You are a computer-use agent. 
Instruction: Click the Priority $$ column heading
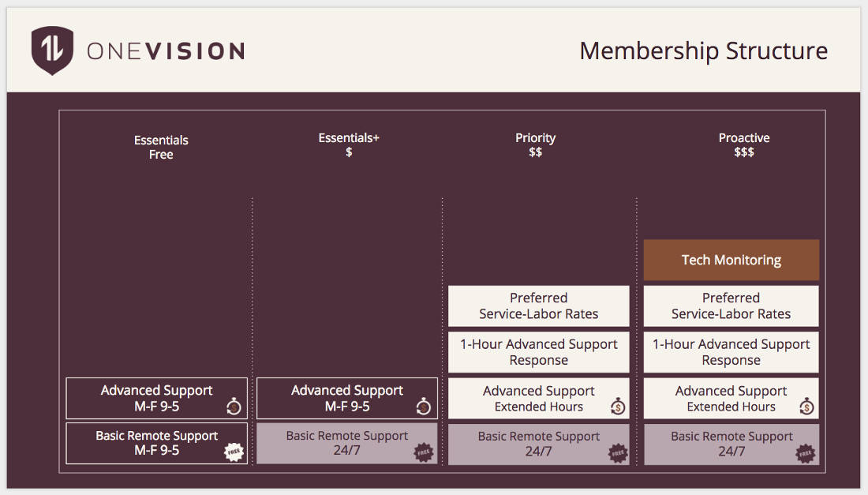point(535,145)
